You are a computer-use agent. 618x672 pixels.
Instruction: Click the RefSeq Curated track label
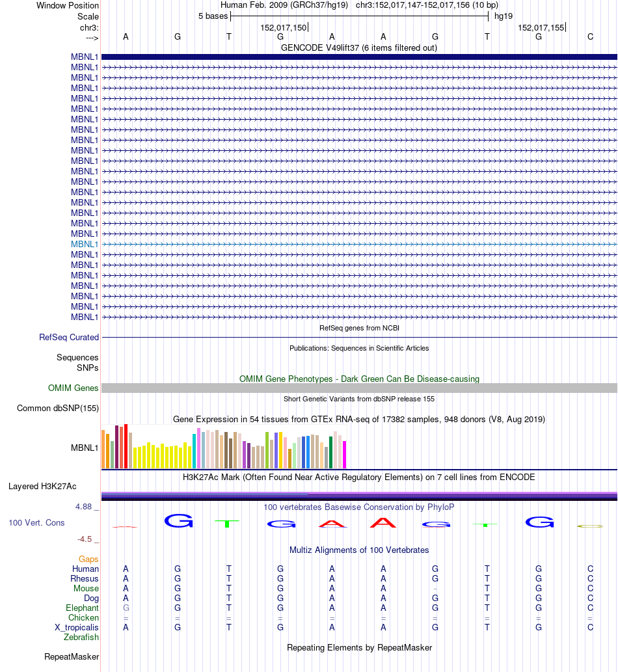(x=68, y=337)
